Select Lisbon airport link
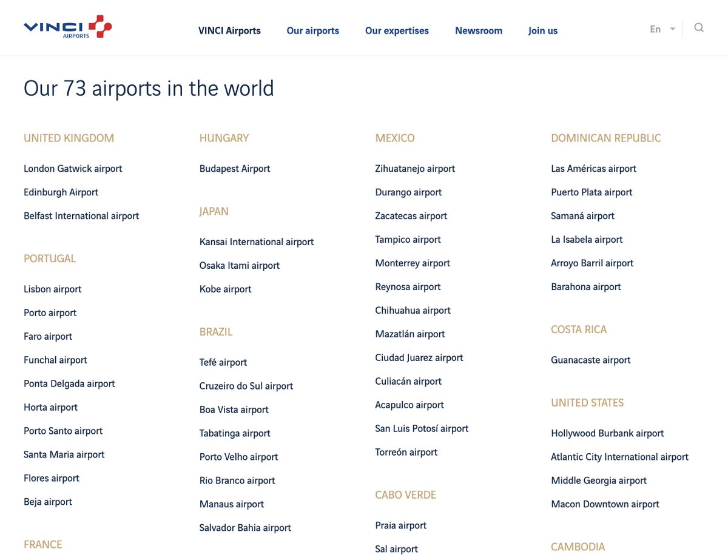Viewport: 728px width, 560px height. coord(52,289)
